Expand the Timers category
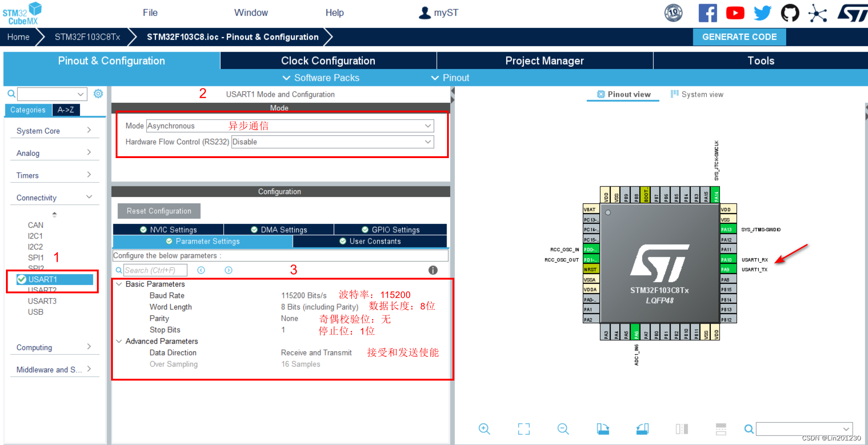This screenshot has height=445, width=868. [x=54, y=175]
